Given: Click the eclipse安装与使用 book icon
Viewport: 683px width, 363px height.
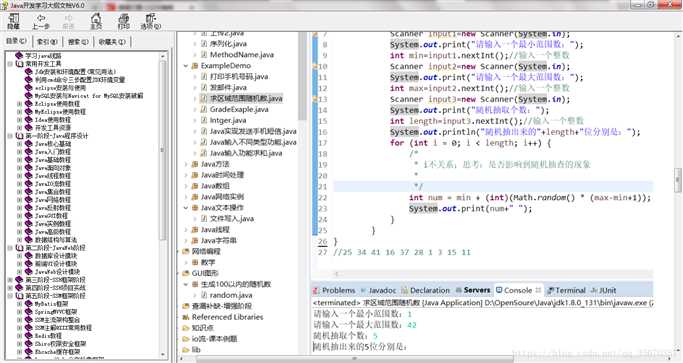Looking at the screenshot, I should 29,88.
